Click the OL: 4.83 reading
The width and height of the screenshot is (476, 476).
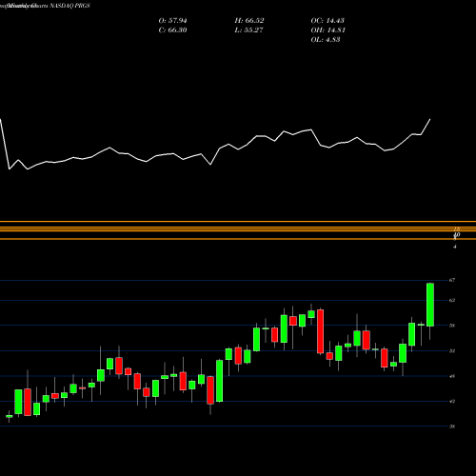tap(326, 40)
